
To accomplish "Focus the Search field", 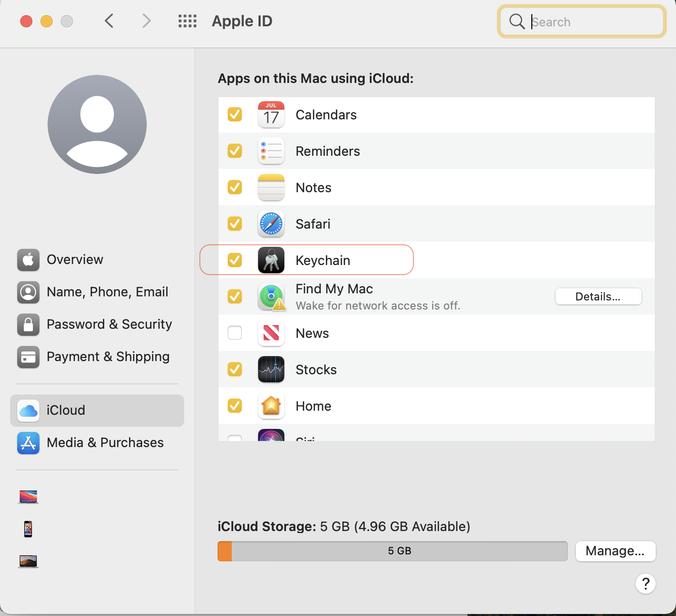I will [x=582, y=22].
